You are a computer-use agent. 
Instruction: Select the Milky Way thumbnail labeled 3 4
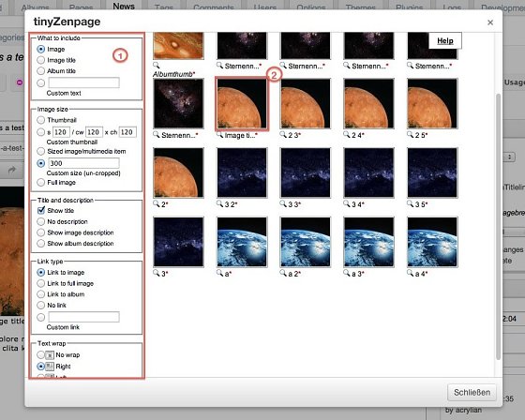point(369,172)
